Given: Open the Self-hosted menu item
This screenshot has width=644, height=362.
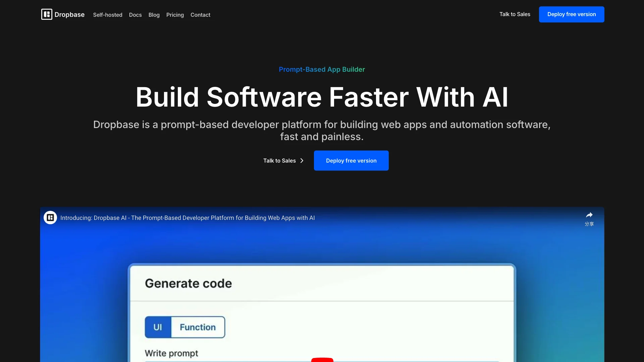Looking at the screenshot, I should pyautogui.click(x=108, y=15).
